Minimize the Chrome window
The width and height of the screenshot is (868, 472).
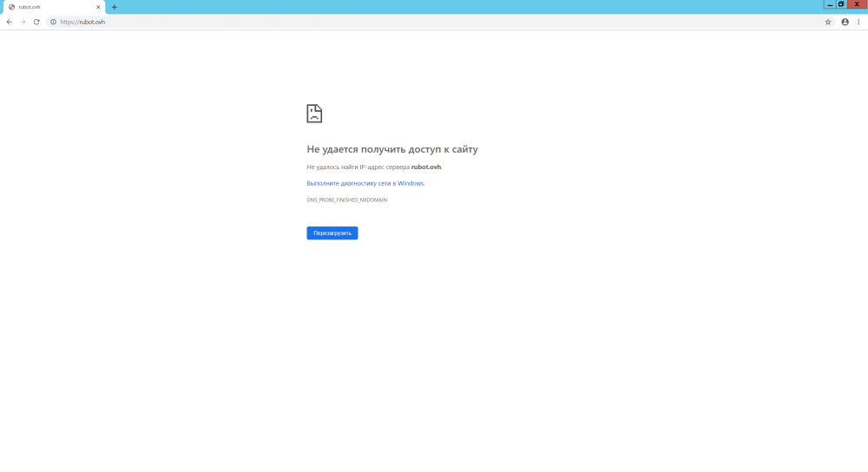[x=830, y=4]
